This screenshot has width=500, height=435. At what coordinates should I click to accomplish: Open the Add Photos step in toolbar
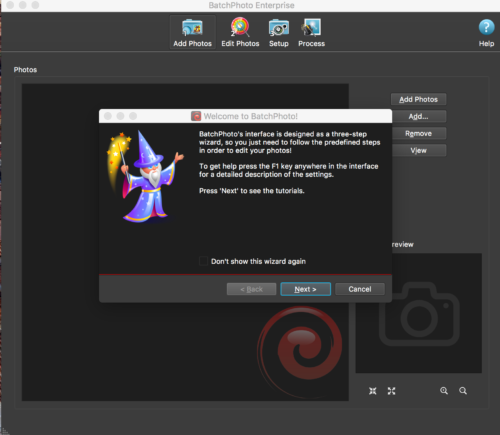[x=192, y=33]
